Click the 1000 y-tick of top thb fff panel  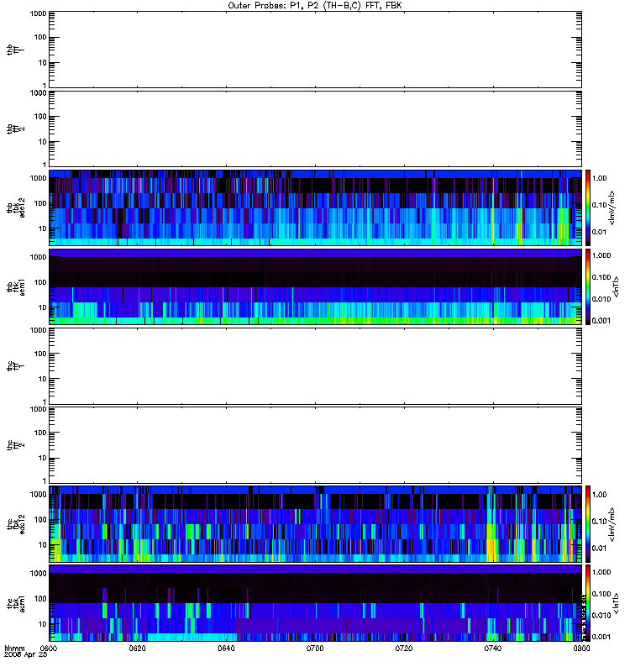click(x=38, y=14)
